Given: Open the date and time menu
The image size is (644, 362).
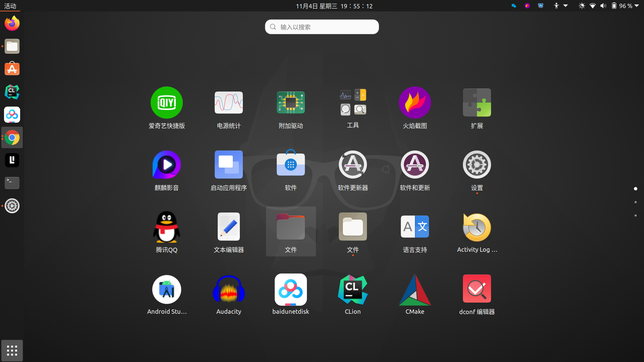Looking at the screenshot, I should (x=334, y=6).
